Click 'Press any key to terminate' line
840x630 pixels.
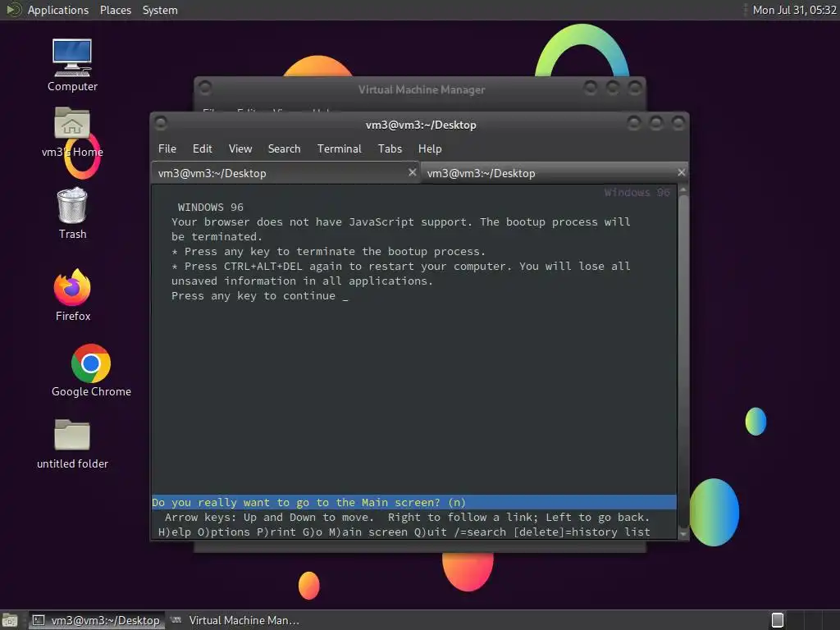click(328, 251)
